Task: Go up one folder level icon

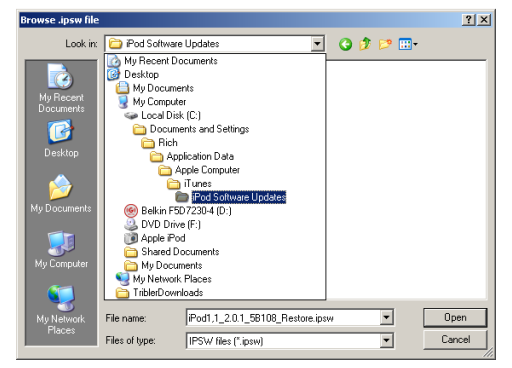Action: [x=365, y=44]
